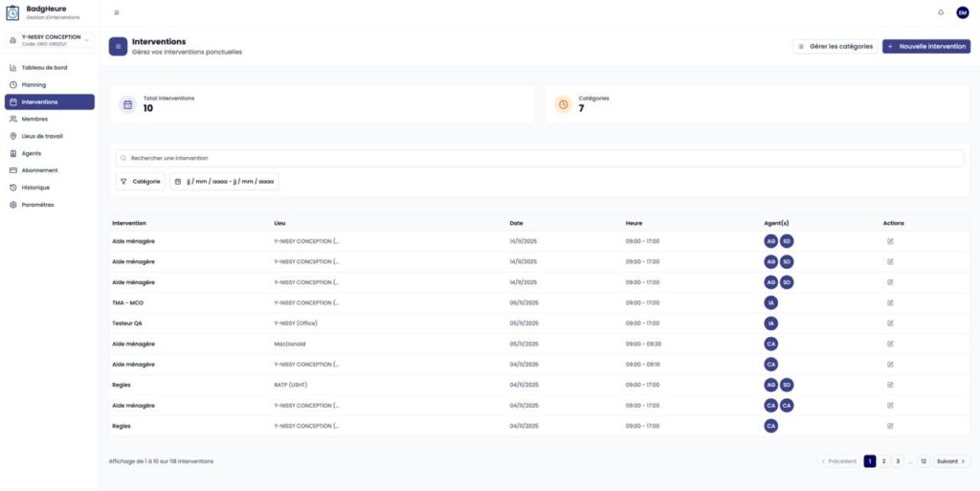Screen dimensions: 980x491
Task: Click the edit icon for MacDonald row
Action: [x=890, y=344]
